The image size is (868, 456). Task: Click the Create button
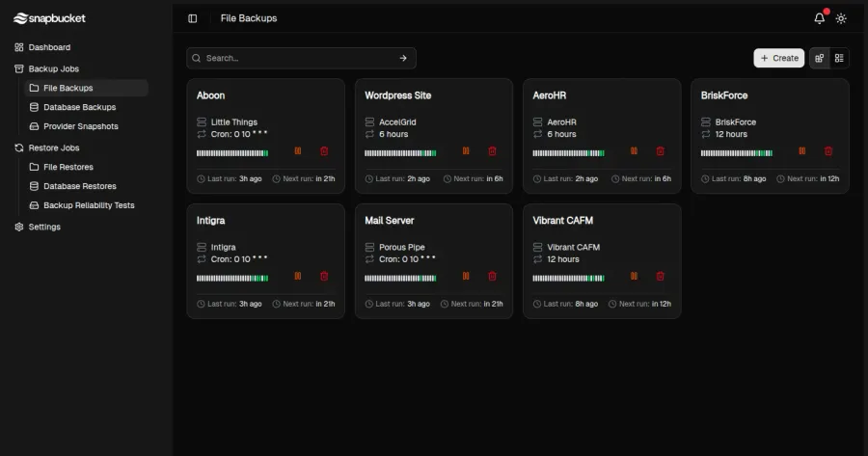coord(779,58)
